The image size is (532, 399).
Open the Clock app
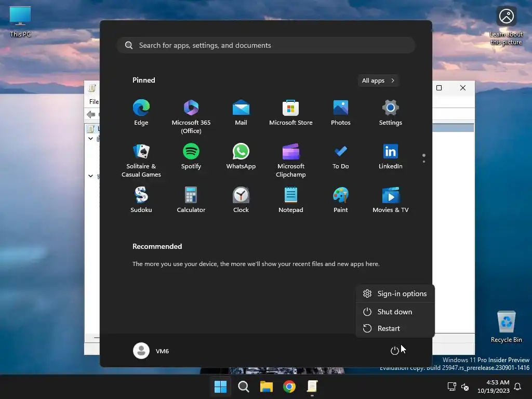click(x=241, y=200)
